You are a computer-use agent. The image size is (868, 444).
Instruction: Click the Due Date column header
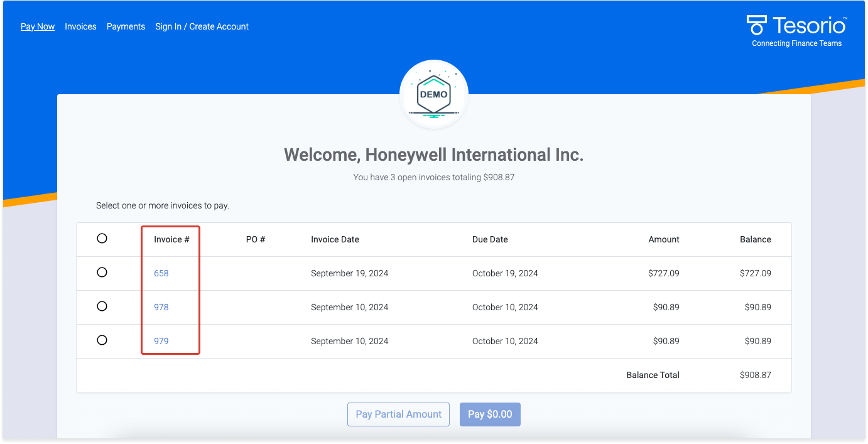pos(490,239)
